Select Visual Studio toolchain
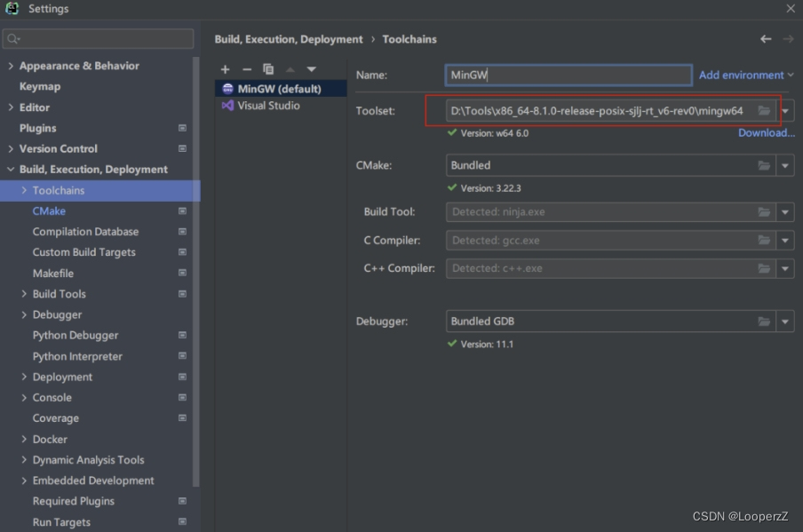The width and height of the screenshot is (803, 532). point(281,106)
